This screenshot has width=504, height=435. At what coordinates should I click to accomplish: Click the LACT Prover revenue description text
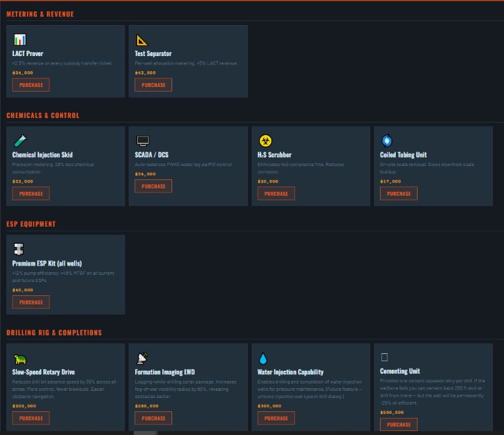pyautogui.click(x=63, y=63)
